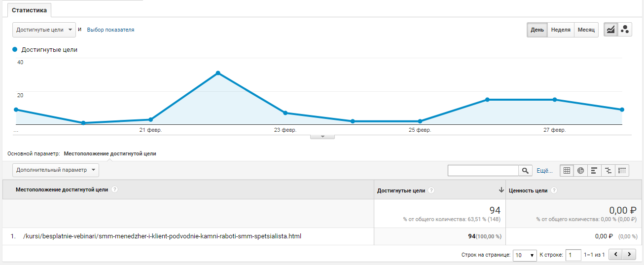Toggle chart granularity to Месяц
The image size is (644, 265).
pyautogui.click(x=586, y=30)
